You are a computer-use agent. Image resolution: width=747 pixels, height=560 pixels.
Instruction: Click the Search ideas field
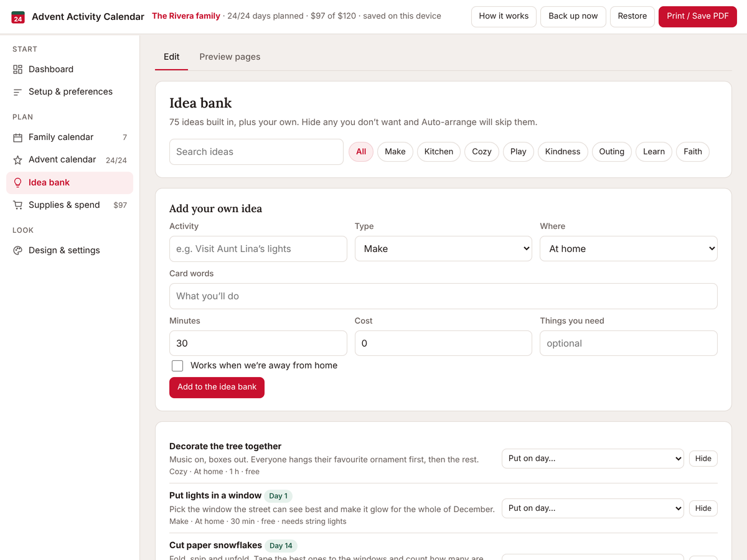256,152
